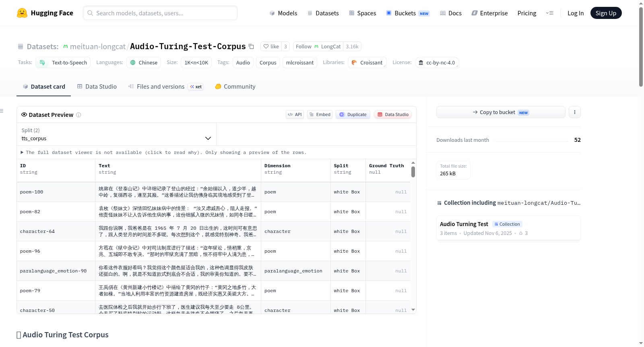Select the character-64 row ID cell
The width and height of the screenshot is (644, 347).
[x=56, y=231]
